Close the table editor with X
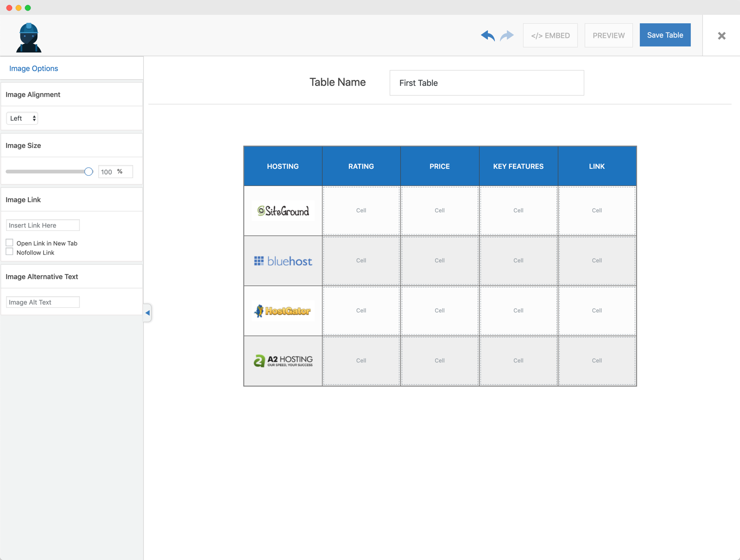 click(x=721, y=36)
